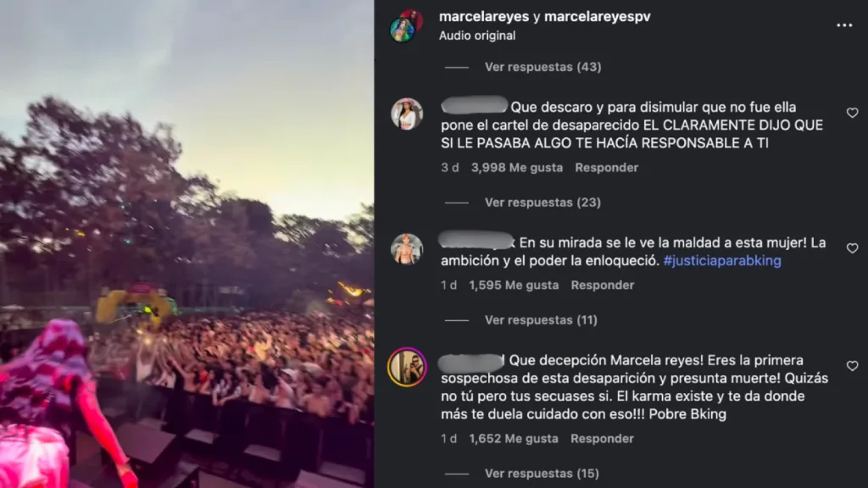The image size is (868, 488).
Task: Open the marcelareyes profile link
Action: pyautogui.click(x=484, y=17)
